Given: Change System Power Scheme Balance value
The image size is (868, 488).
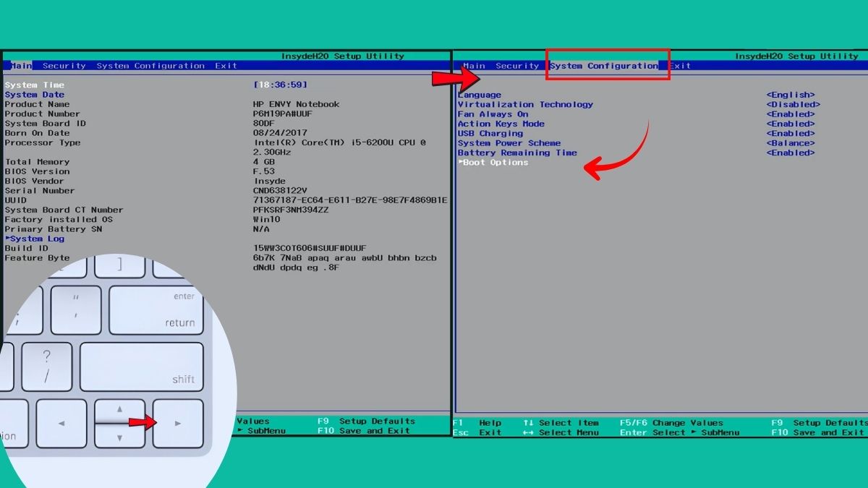Looking at the screenshot, I should tap(791, 143).
